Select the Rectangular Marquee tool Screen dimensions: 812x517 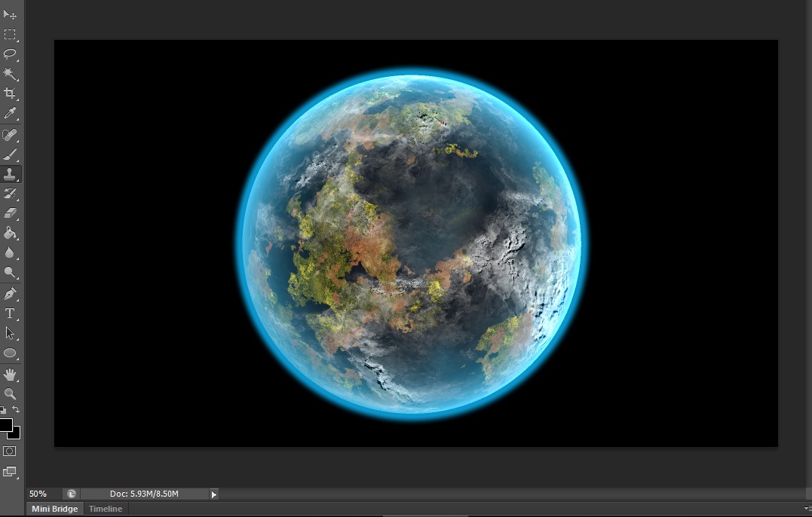tap(10, 34)
